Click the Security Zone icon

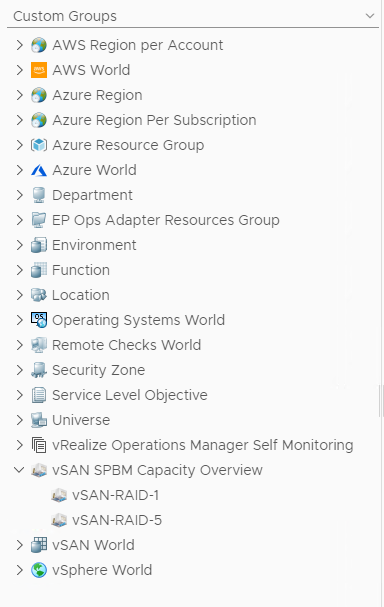tap(39, 370)
